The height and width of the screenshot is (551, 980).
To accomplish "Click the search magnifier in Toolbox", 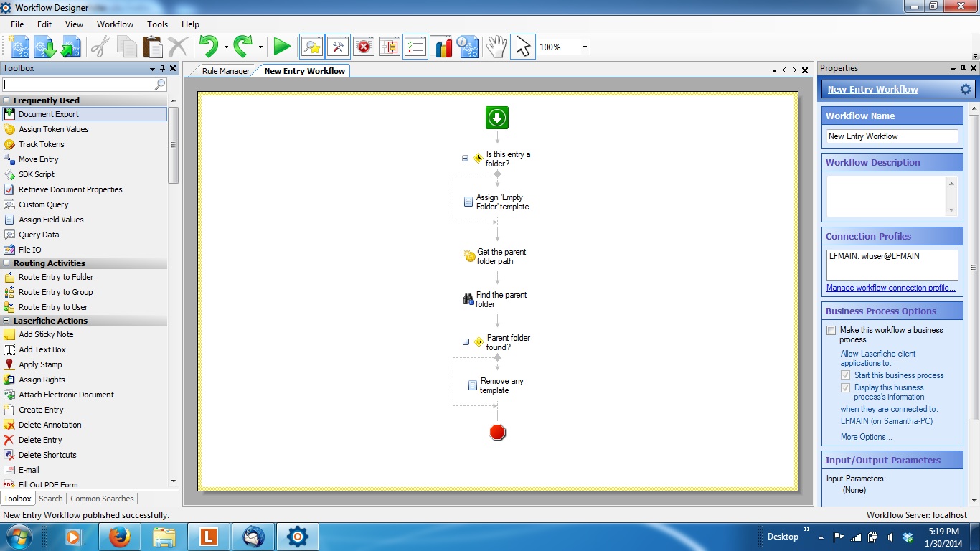I will tap(160, 85).
